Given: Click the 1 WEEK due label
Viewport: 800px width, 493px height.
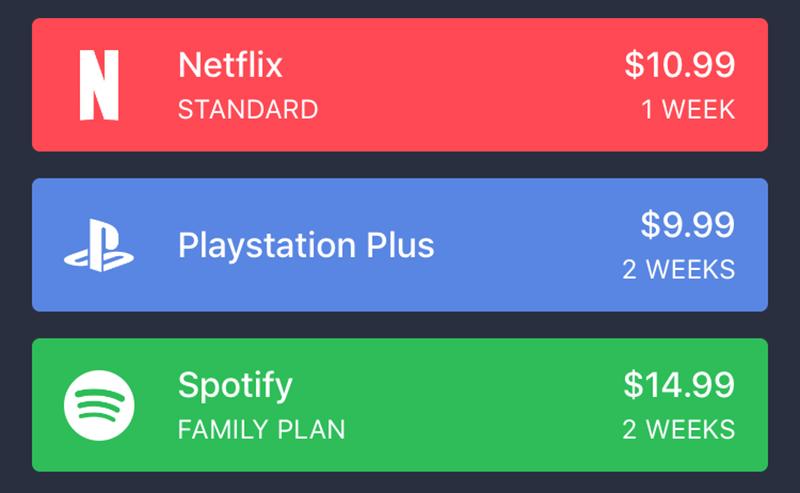Looking at the screenshot, I should pyautogui.click(x=688, y=110).
